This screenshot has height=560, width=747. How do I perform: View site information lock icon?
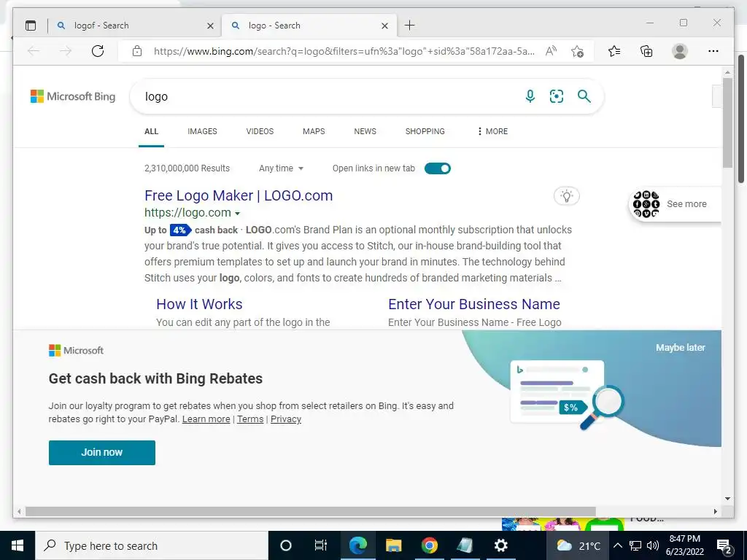137,51
